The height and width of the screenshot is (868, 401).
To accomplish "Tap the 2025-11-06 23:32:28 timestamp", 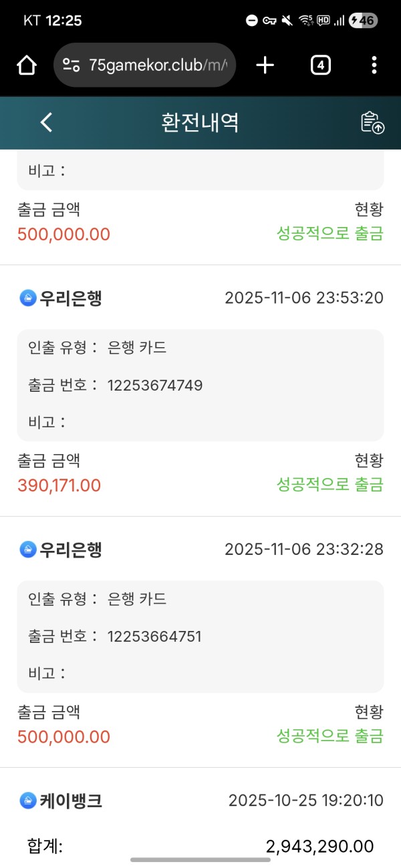I will (x=303, y=550).
